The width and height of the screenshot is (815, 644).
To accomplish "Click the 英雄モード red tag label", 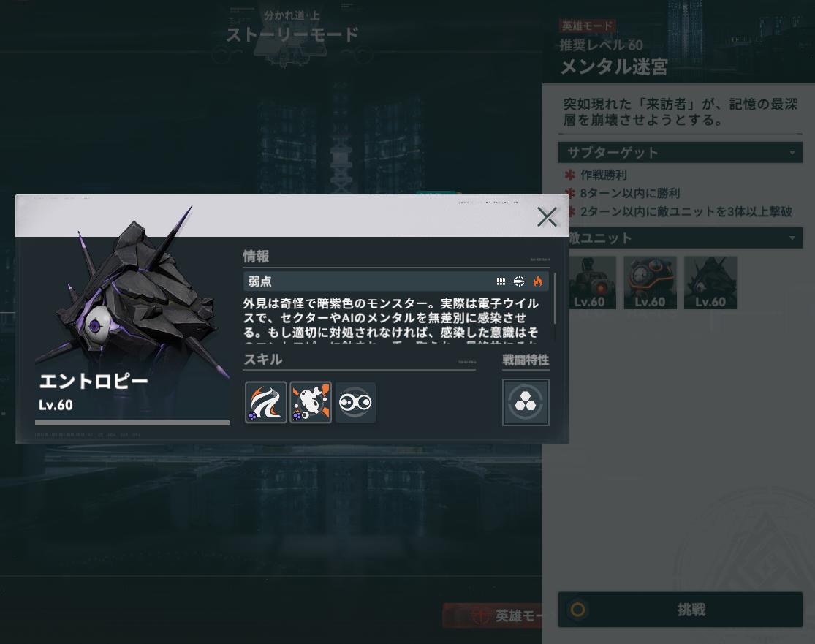I will pyautogui.click(x=588, y=26).
